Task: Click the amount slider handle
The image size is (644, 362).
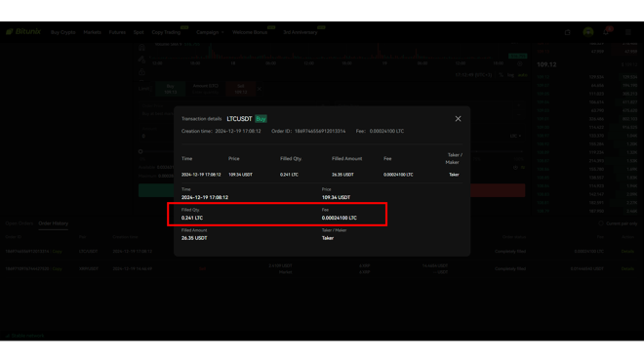Action: click(x=141, y=151)
